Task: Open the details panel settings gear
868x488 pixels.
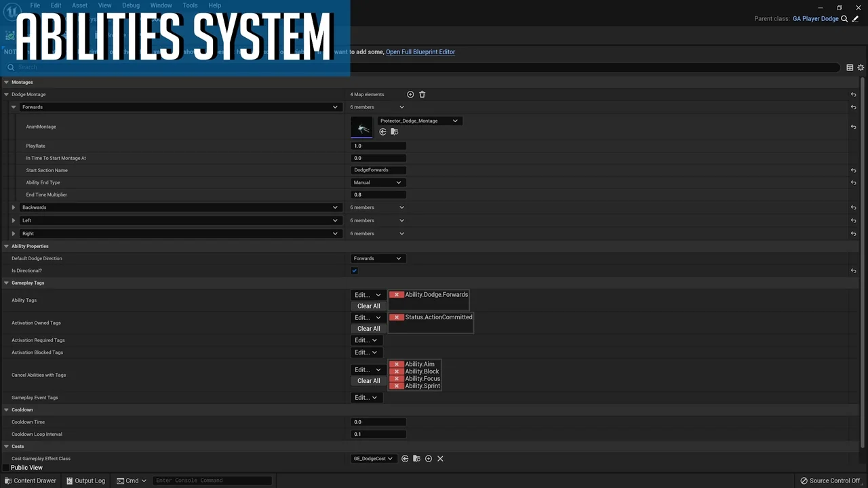Action: coord(861,68)
